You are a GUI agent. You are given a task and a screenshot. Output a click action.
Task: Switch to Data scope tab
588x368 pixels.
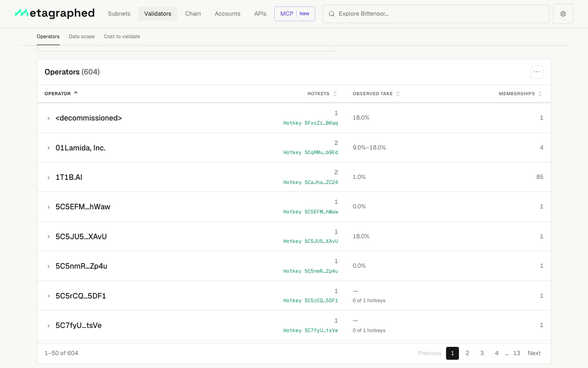82,36
